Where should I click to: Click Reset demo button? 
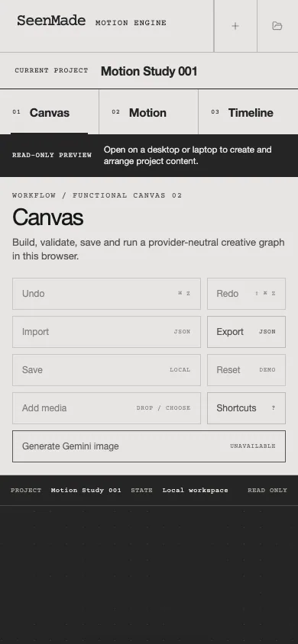[x=246, y=370]
